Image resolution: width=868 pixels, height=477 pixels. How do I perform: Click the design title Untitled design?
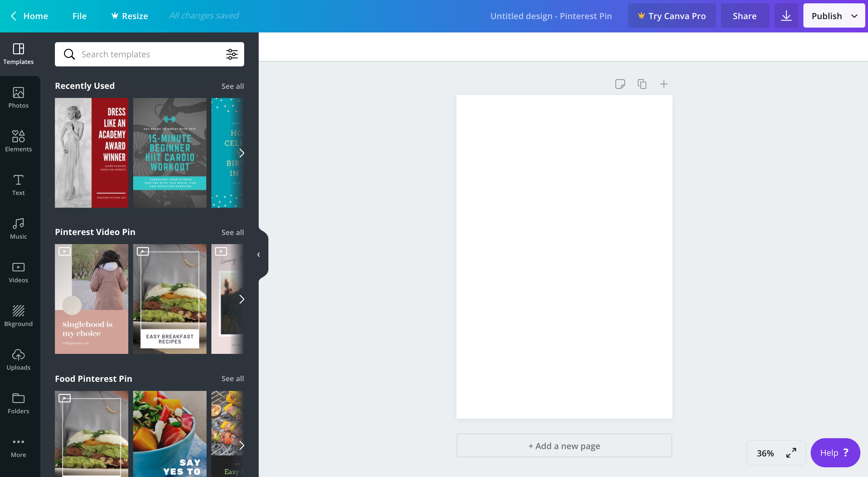point(551,16)
